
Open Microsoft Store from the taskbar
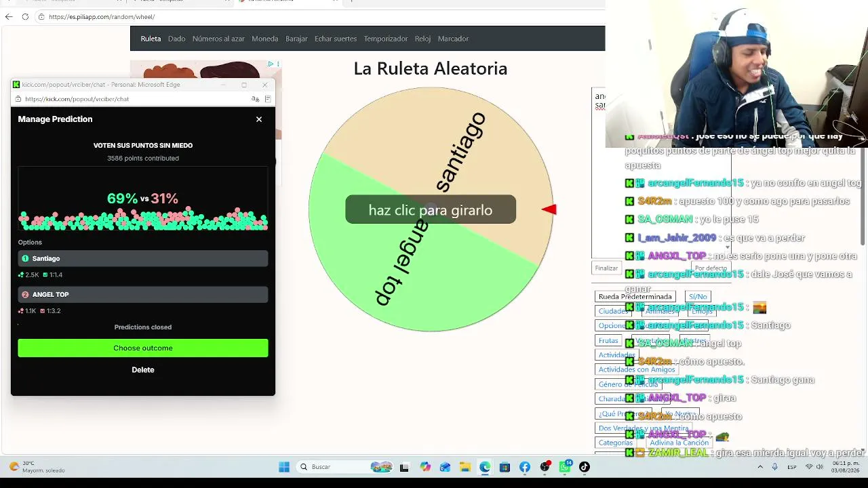coord(505,467)
